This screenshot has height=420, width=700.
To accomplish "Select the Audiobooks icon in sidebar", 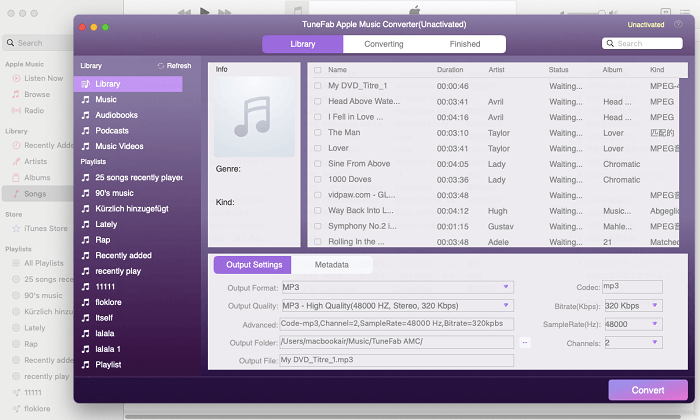I will click(85, 115).
